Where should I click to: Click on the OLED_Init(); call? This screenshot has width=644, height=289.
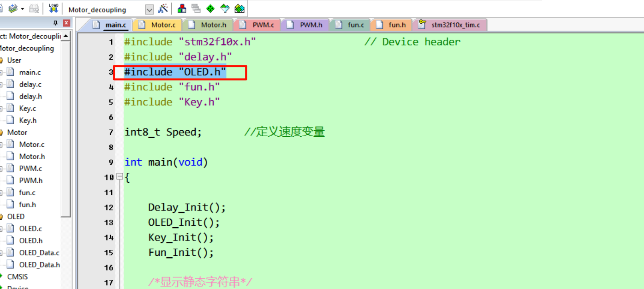(184, 222)
